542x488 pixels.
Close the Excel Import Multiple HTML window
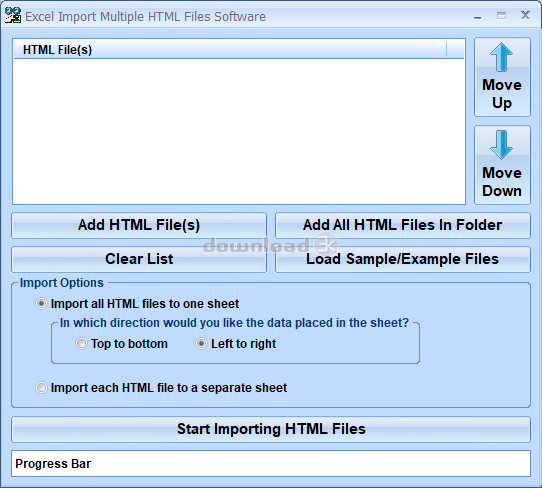(x=525, y=15)
